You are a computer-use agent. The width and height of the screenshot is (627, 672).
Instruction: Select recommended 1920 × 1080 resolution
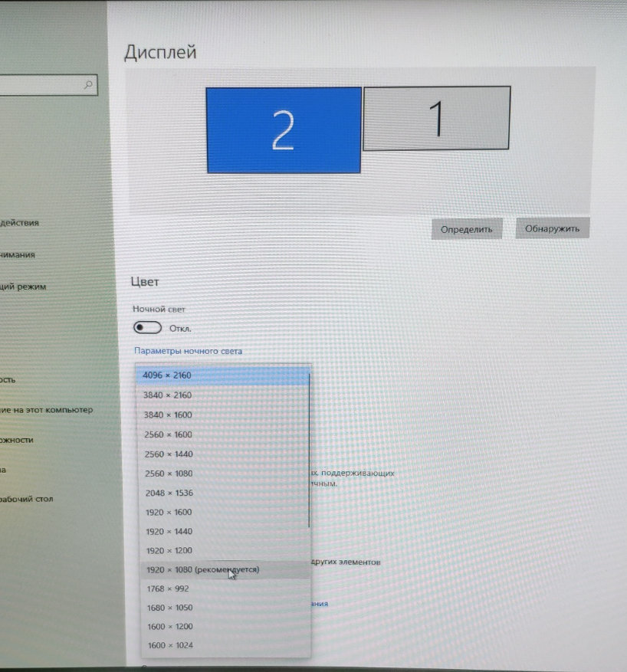tap(202, 570)
